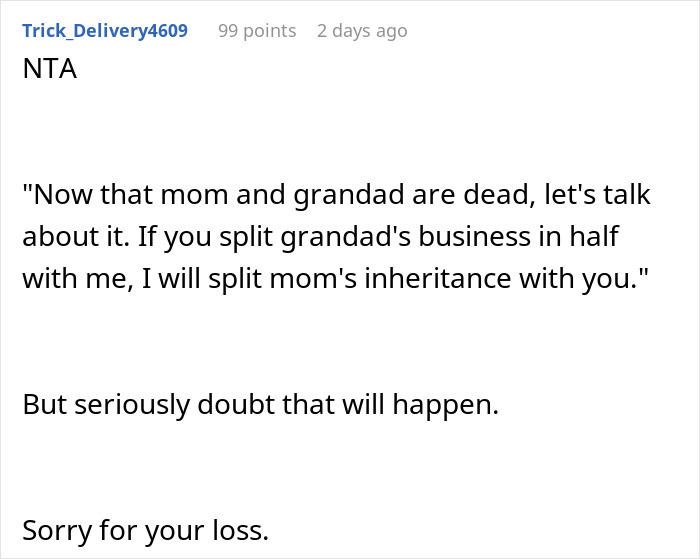Image resolution: width=700 pixels, height=559 pixels.
Task: Click the word "dead," in the quote
Action: (x=500, y=195)
